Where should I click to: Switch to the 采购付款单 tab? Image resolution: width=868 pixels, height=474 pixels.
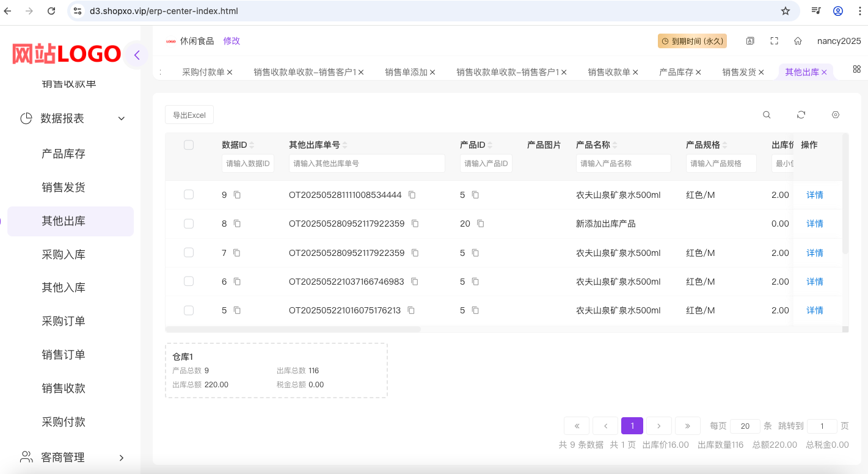pos(203,72)
